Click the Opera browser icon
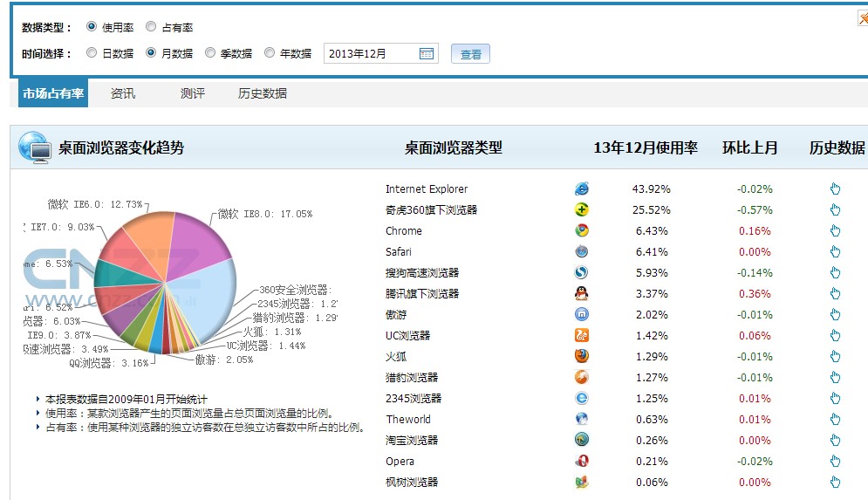Viewport: 868px width, 500px height. tap(581, 461)
